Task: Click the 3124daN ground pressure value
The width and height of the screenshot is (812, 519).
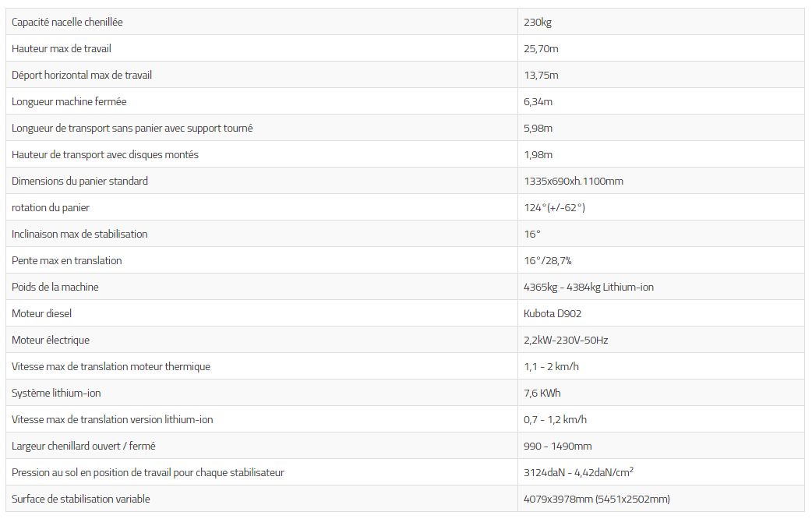Action: click(577, 472)
